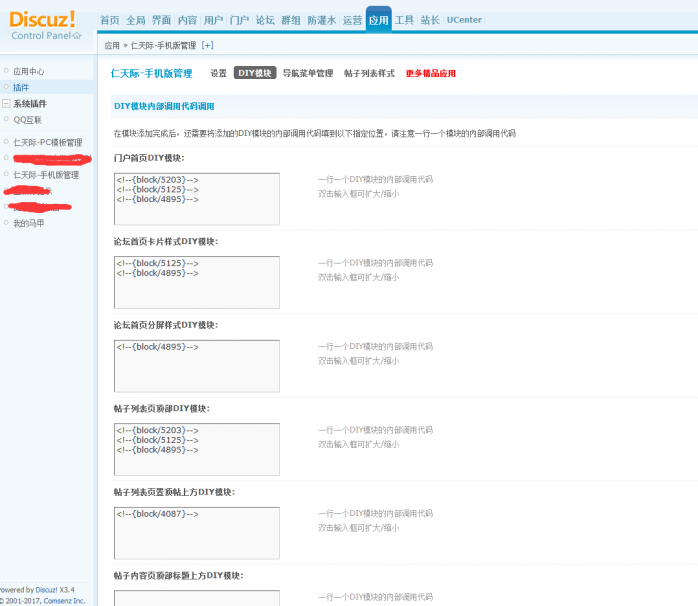Image resolution: width=698 pixels, height=606 pixels.
Task: Open the UCenter top menu
Action: click(x=464, y=20)
